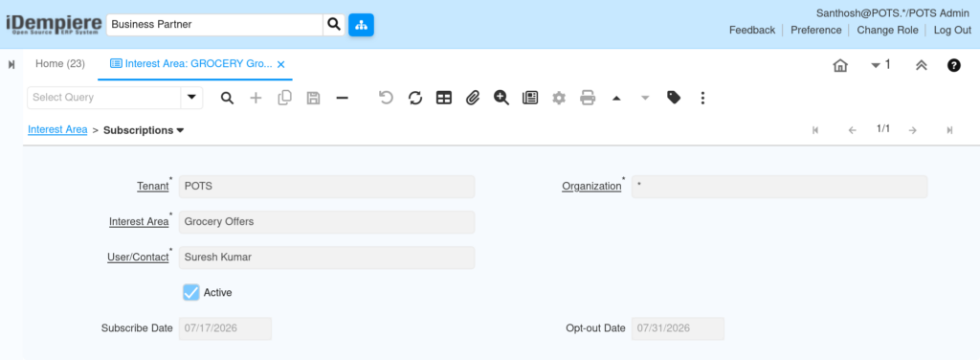Click the Suresh Kumar contact field

click(x=326, y=257)
